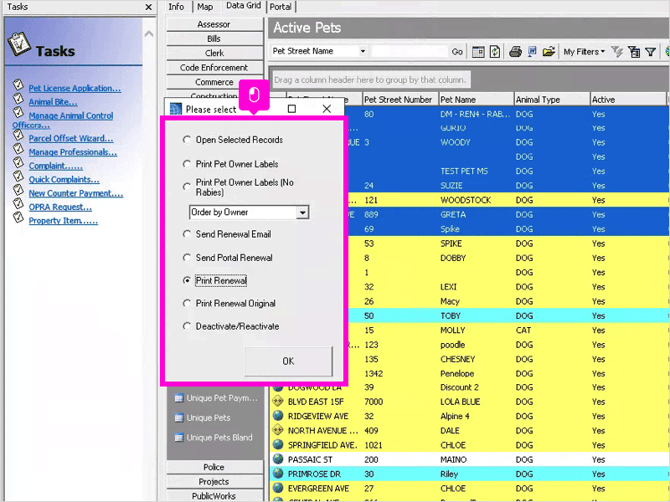Expand the Police module group
Image resolution: width=670 pixels, height=502 pixels.
(215, 467)
